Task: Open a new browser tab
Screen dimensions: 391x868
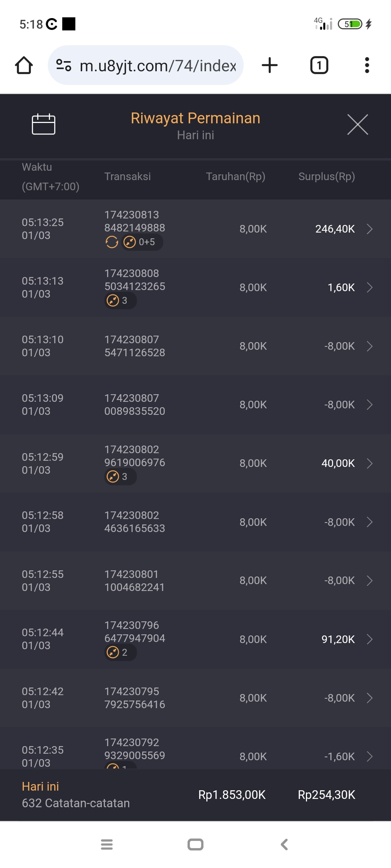Action: coord(270,65)
